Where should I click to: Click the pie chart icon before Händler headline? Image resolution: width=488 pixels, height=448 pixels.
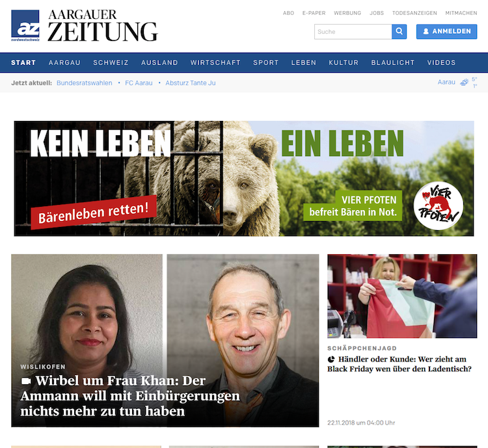(x=331, y=360)
